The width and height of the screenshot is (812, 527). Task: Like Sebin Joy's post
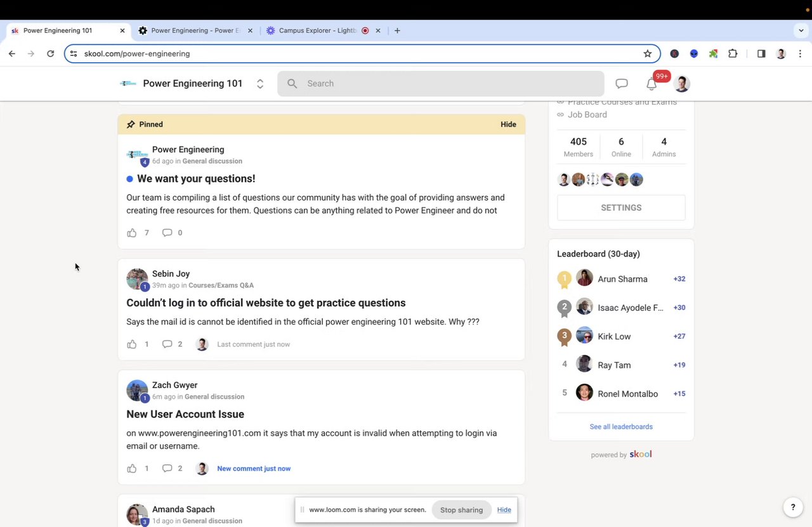click(132, 344)
